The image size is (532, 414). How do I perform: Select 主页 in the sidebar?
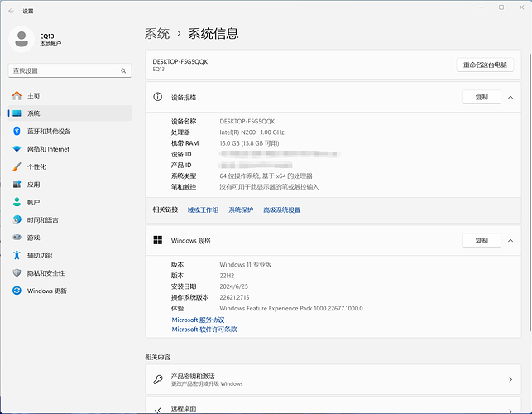33,95
